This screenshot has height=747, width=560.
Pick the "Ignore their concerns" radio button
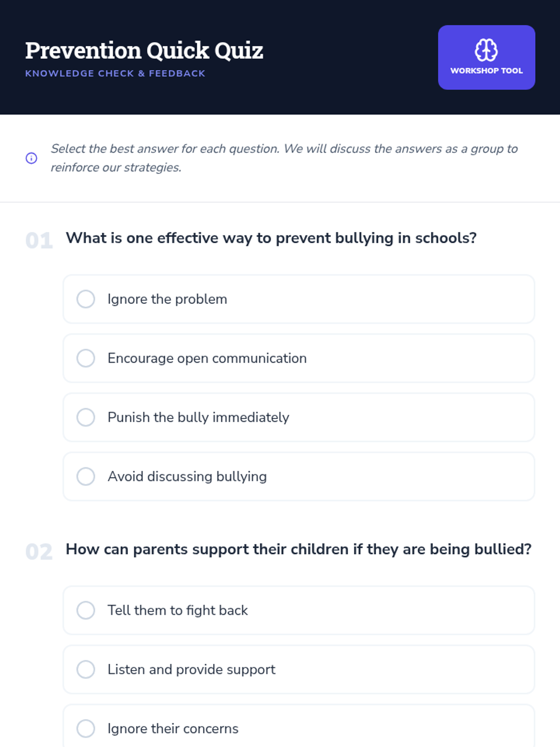(x=86, y=728)
